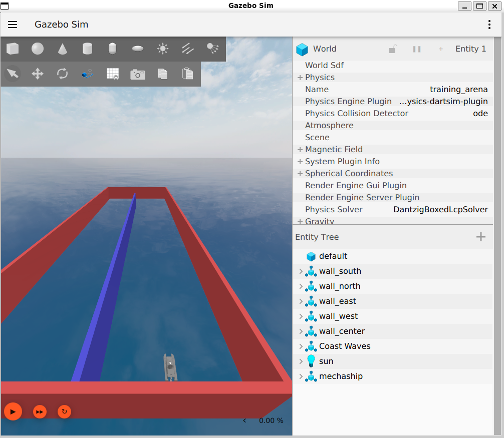Select the default world entity

pyautogui.click(x=333, y=256)
